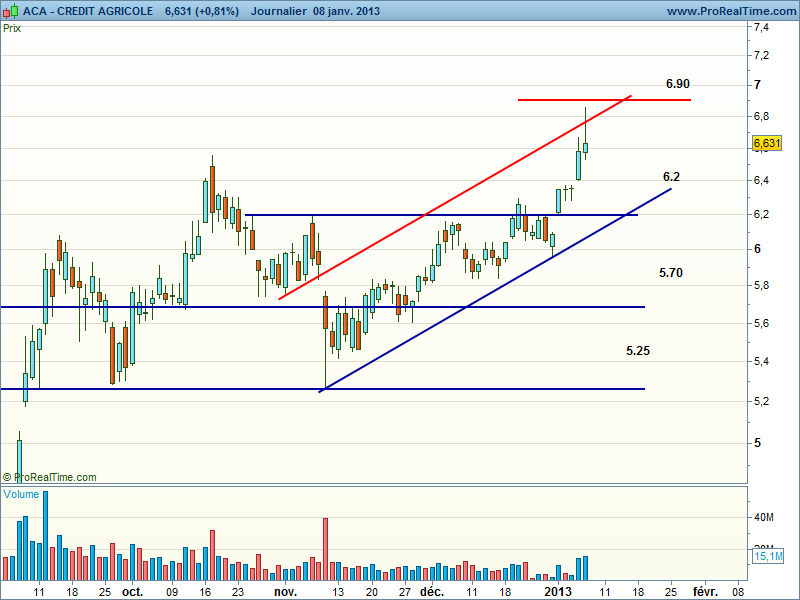The width and height of the screenshot is (800, 600).
Task: Select the 5.25 support annotation text
Action: tap(638, 351)
